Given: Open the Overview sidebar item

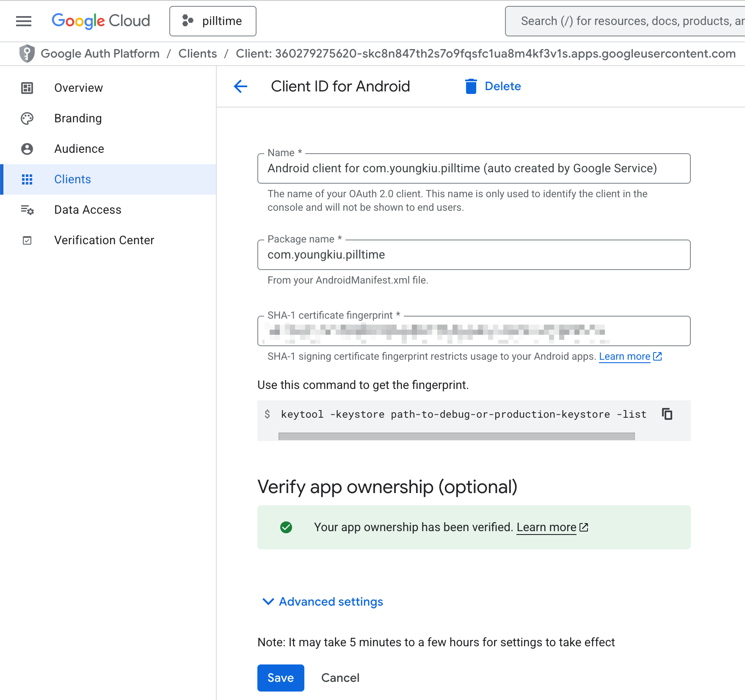Looking at the screenshot, I should coord(108,88).
